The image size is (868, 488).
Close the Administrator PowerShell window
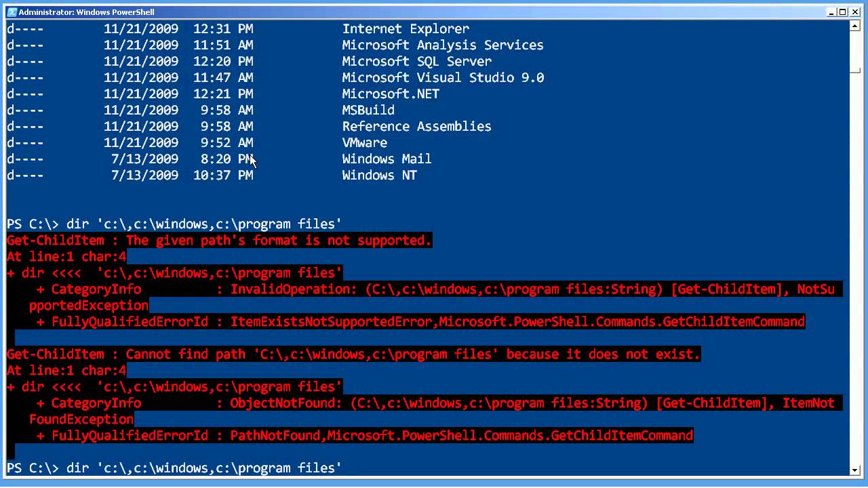click(x=854, y=12)
